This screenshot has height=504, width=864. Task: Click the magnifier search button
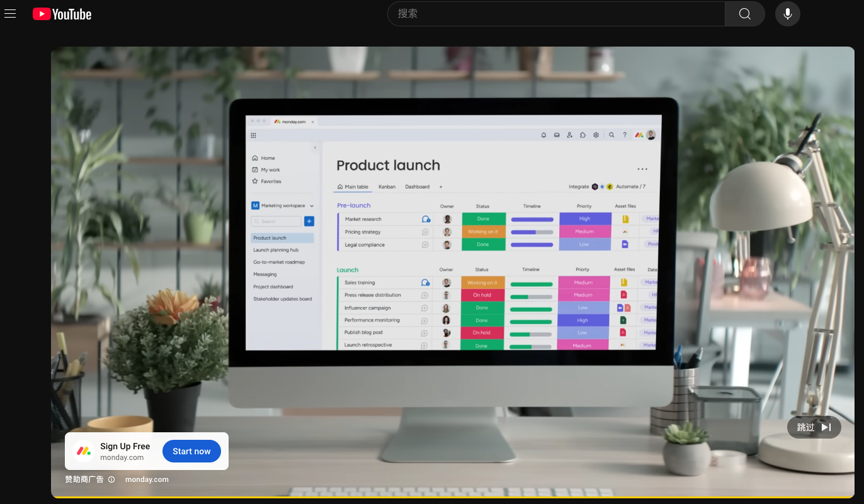point(744,14)
